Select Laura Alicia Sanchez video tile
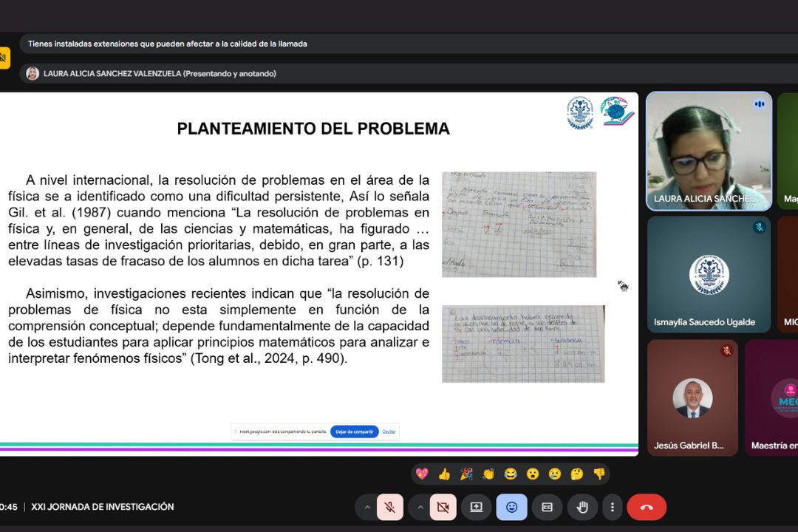 [x=709, y=151]
